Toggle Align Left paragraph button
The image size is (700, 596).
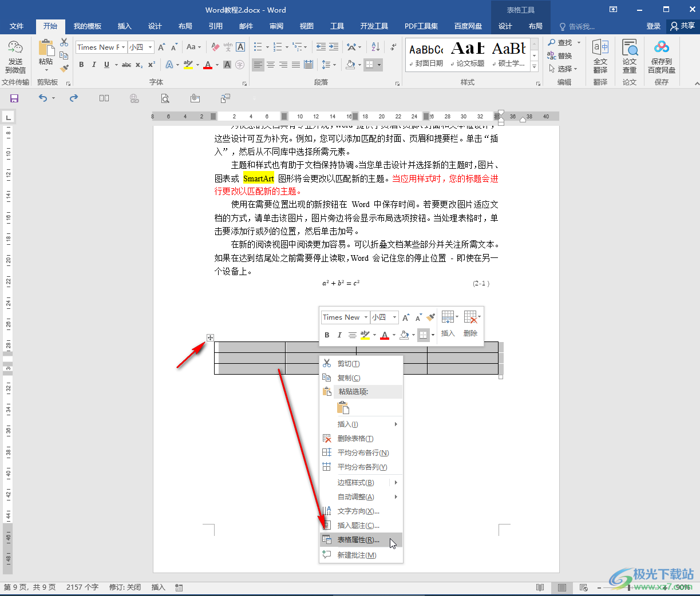pyautogui.click(x=258, y=65)
